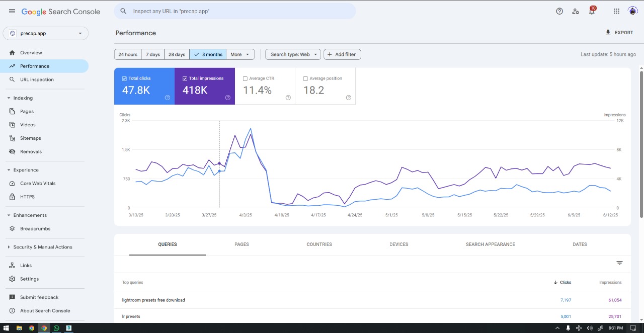Open the precap.app property selector
This screenshot has width=644, height=333.
click(x=46, y=33)
